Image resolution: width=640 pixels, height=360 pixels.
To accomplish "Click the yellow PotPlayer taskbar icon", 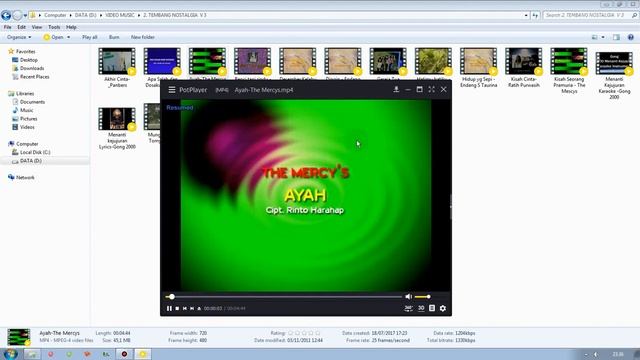I will point(142,354).
